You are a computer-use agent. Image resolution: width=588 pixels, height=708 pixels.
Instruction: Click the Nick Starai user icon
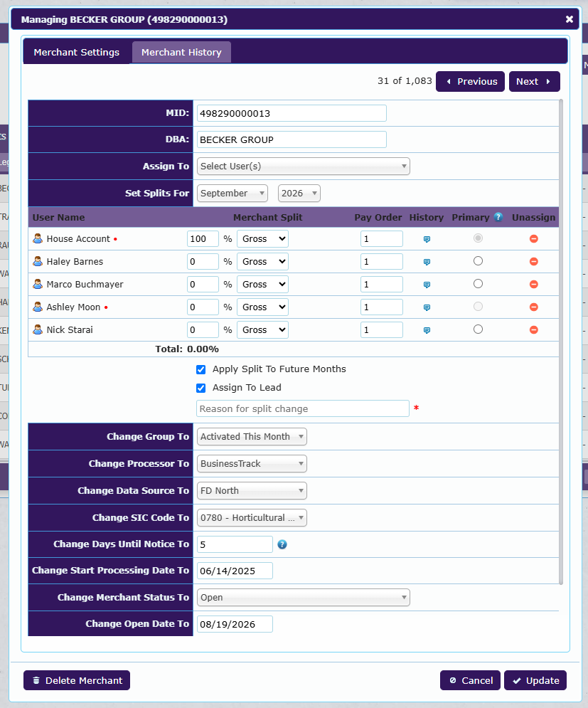38,329
